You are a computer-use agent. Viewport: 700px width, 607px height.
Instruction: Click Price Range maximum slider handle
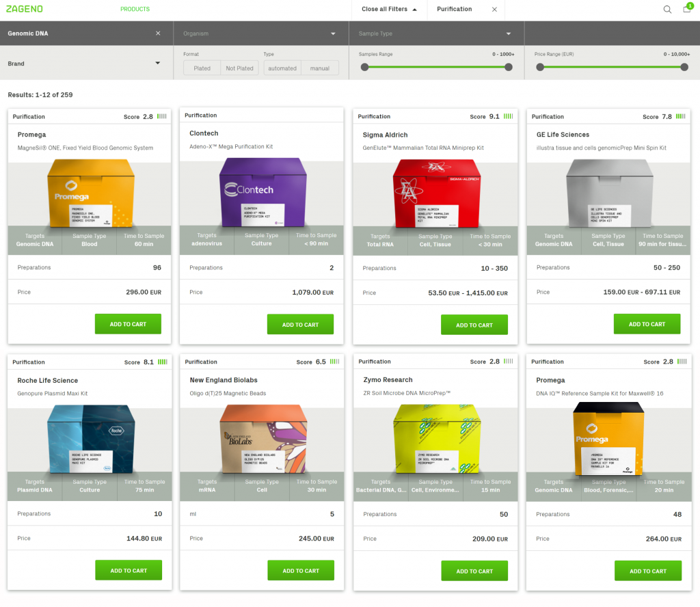(684, 67)
